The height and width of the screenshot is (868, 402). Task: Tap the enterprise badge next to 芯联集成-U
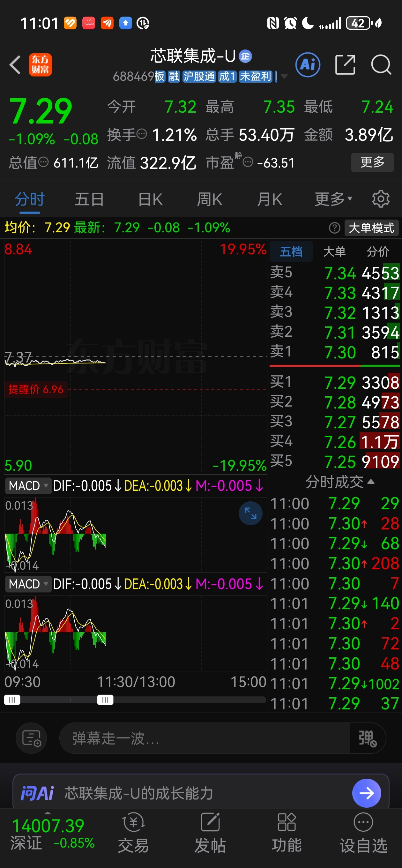point(245,56)
